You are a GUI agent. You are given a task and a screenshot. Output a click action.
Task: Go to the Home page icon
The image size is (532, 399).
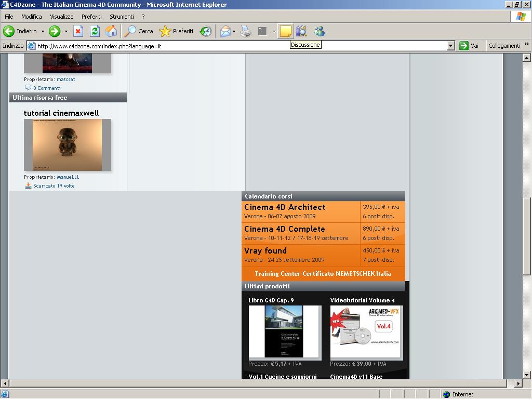point(111,31)
